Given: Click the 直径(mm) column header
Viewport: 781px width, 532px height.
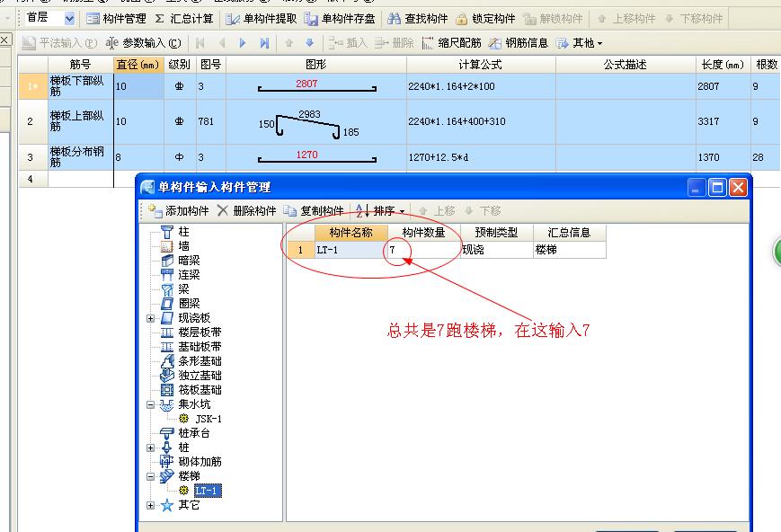Looking at the screenshot, I should [x=138, y=65].
